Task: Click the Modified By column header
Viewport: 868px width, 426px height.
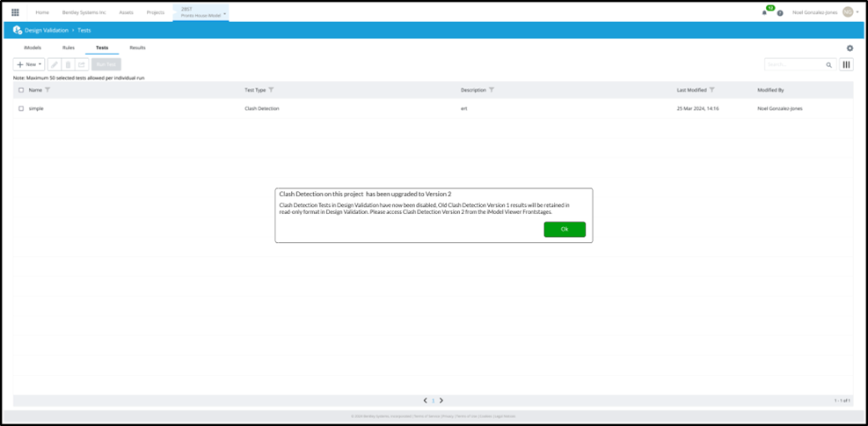Action: [x=770, y=90]
